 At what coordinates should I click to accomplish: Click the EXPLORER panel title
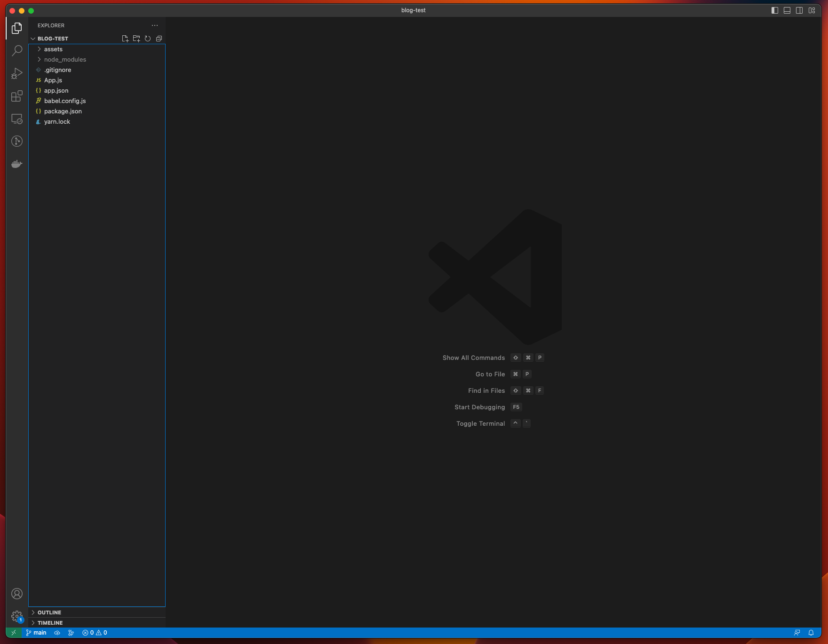[x=51, y=25]
